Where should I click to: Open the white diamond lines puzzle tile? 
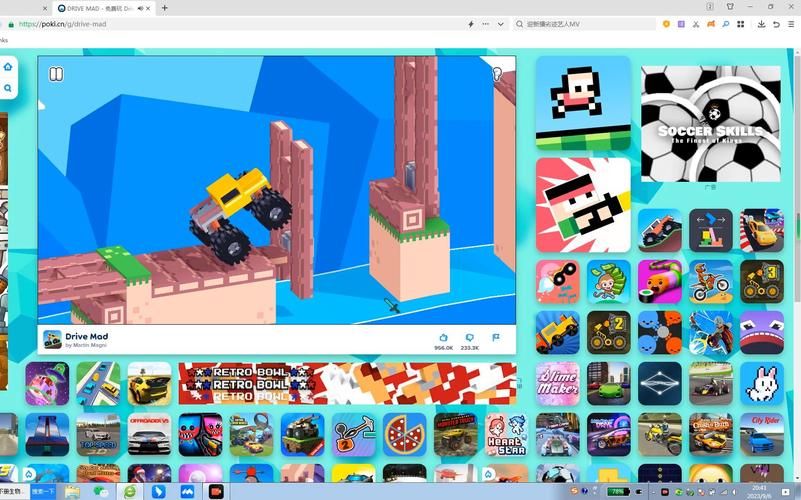[x=659, y=384]
